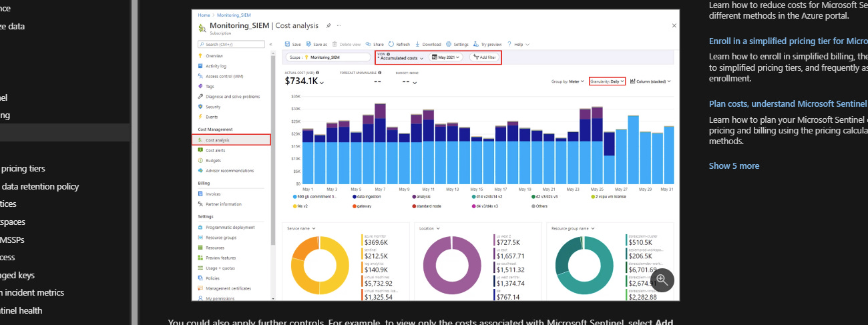The image size is (868, 325).
Task: Open the May 2021 date range dropdown
Action: coord(447,57)
